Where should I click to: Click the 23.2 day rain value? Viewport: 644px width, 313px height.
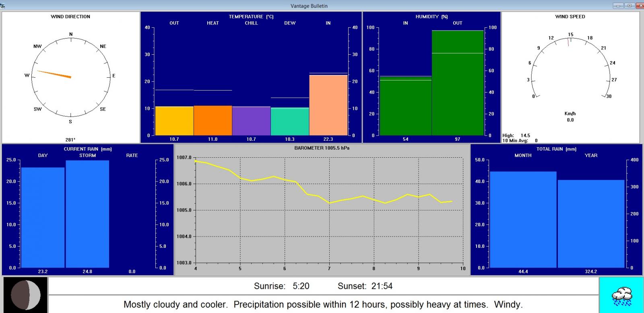pyautogui.click(x=43, y=272)
